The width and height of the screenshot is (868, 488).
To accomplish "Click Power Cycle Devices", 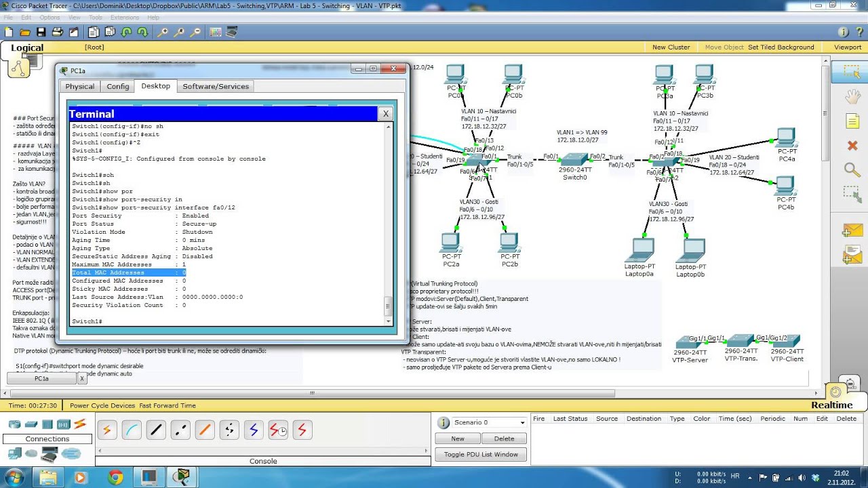I will 102,405.
